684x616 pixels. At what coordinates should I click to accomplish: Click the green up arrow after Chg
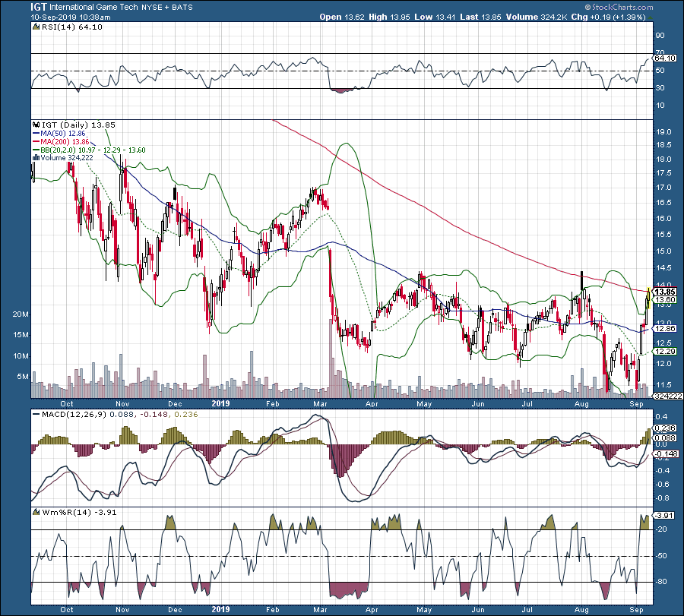click(x=651, y=17)
